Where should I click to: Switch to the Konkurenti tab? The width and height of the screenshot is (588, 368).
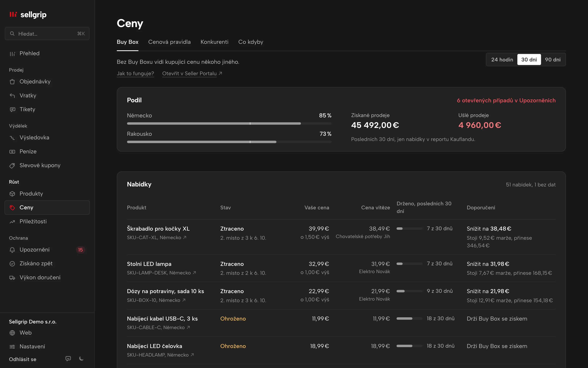[214, 42]
